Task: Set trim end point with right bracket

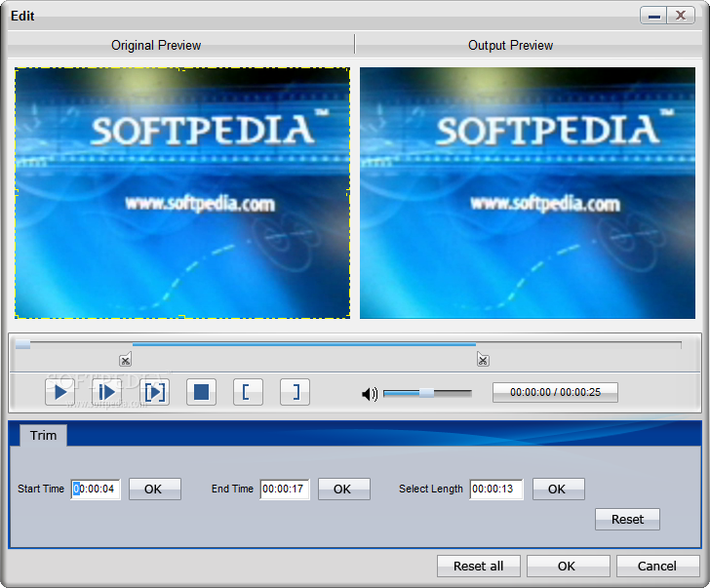Action: coord(296,392)
